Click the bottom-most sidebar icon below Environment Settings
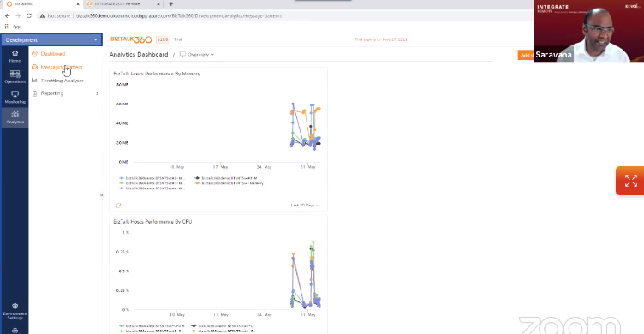This screenshot has height=334, width=644. pyautogui.click(x=15, y=331)
